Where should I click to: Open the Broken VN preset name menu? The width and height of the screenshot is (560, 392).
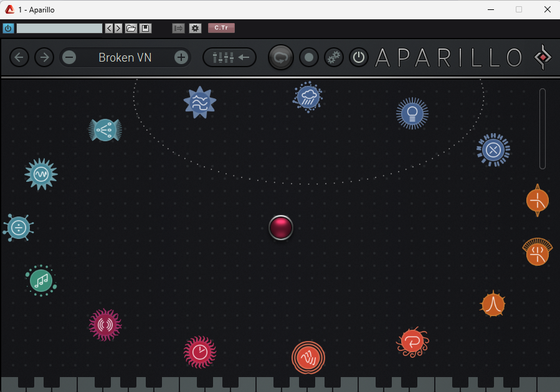pyautogui.click(x=125, y=57)
